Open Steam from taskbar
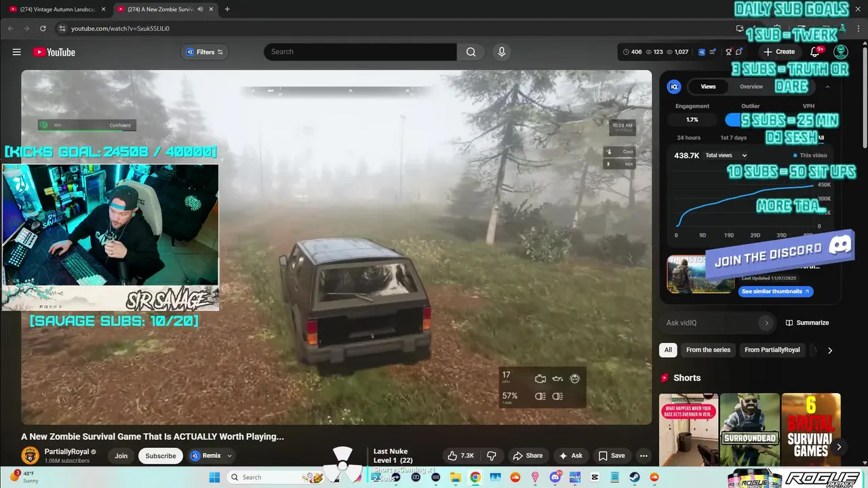The image size is (868, 488). 635,477
